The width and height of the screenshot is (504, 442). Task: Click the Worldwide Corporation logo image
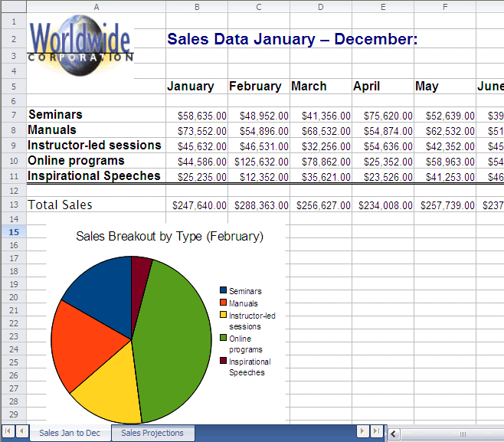click(80, 46)
